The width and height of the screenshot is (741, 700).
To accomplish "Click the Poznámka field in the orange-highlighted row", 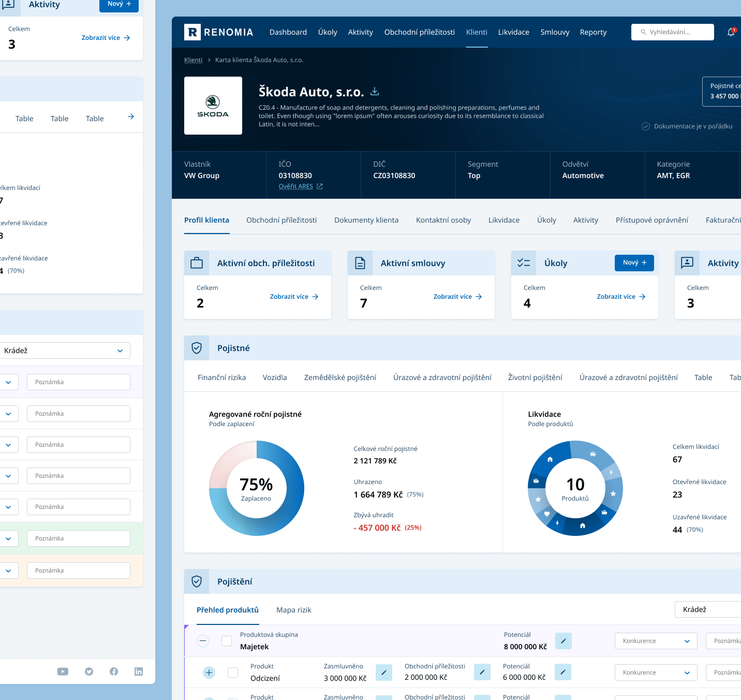I will 79,571.
